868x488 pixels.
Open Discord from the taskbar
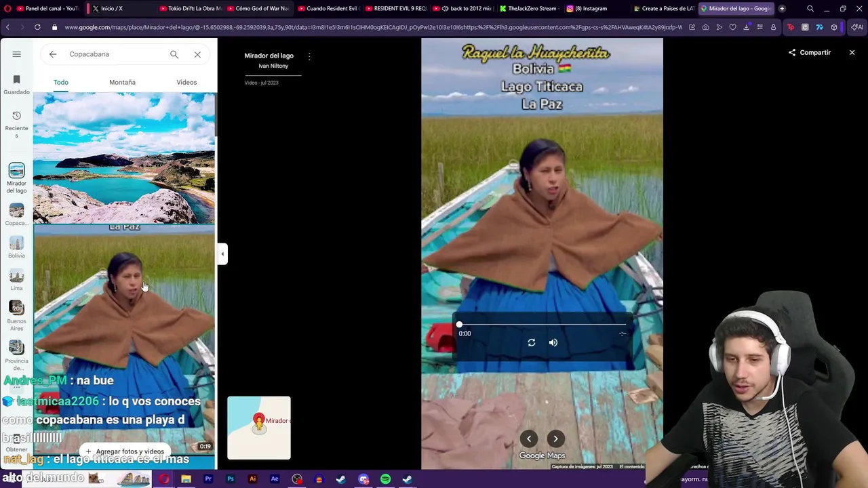(363, 479)
